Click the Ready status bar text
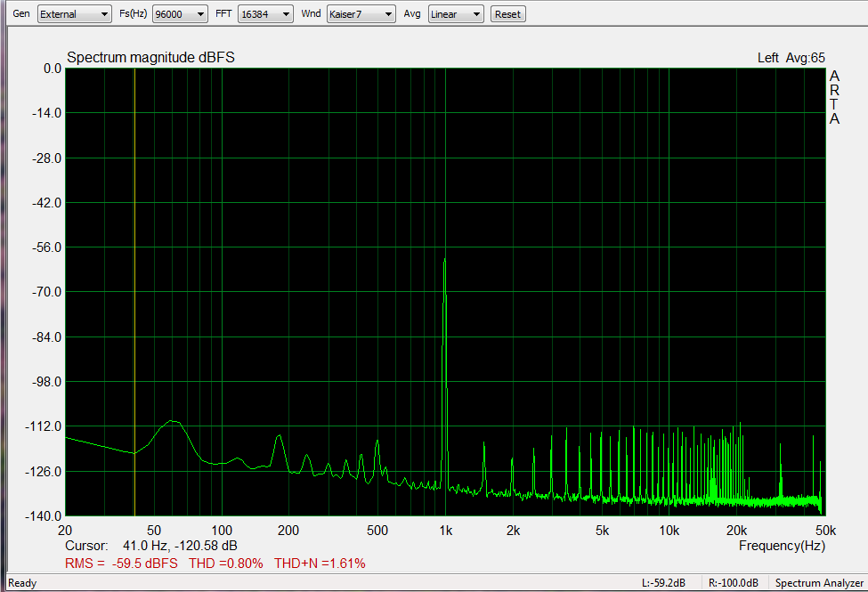The width and height of the screenshot is (868, 592). (x=22, y=582)
